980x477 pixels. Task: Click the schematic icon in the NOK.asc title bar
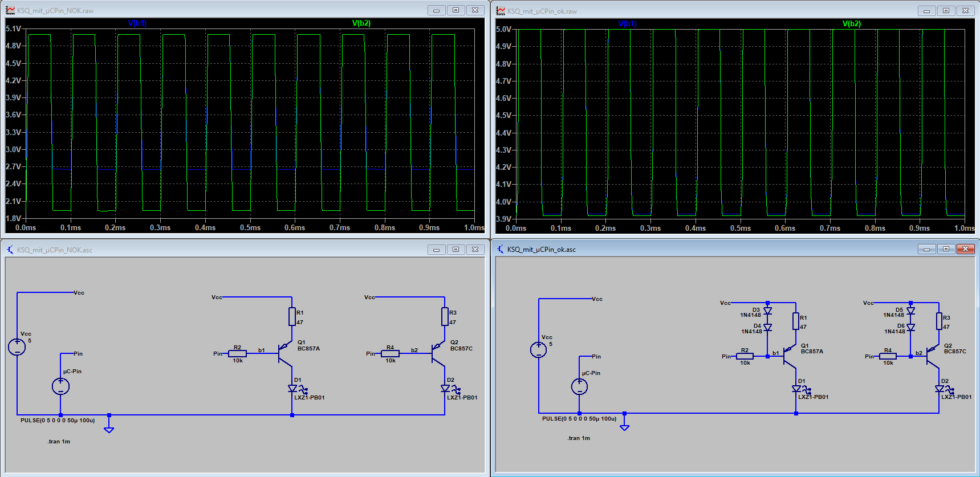(10, 250)
